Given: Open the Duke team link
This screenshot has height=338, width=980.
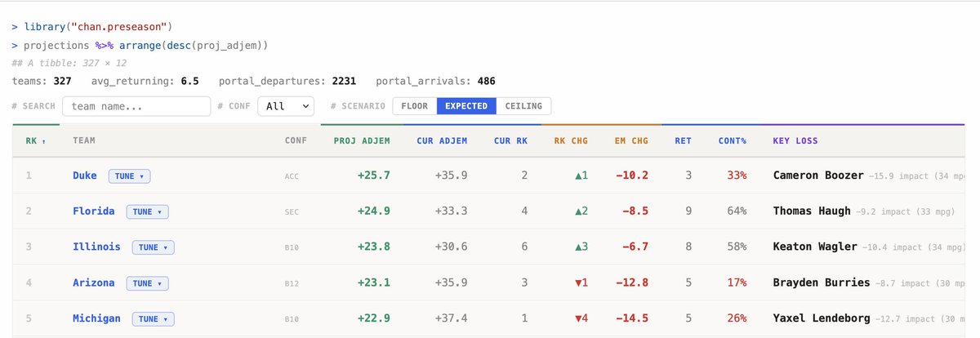Looking at the screenshot, I should (x=86, y=176).
